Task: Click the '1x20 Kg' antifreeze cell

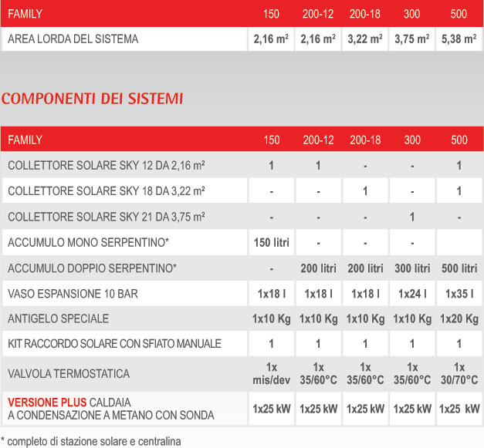Action: coord(459,318)
